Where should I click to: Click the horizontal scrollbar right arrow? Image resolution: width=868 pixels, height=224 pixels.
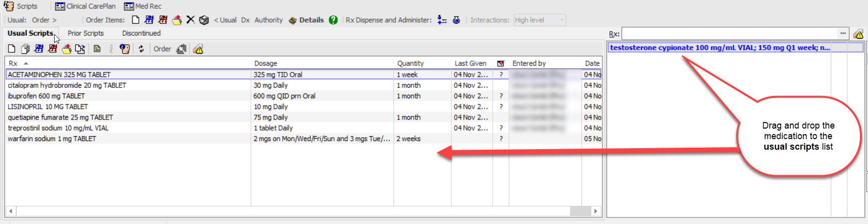click(x=595, y=211)
